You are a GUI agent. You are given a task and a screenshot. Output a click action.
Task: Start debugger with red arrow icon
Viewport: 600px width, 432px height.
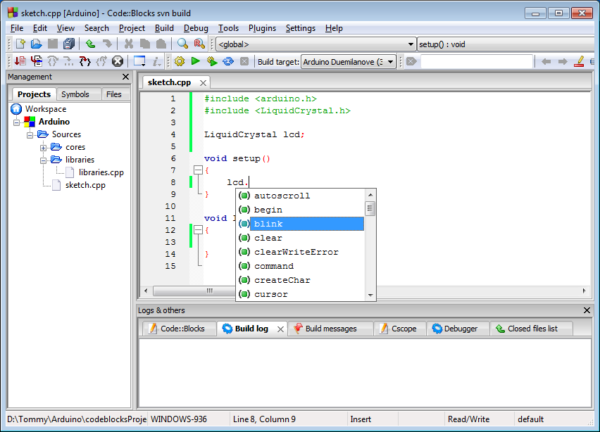pyautogui.click(x=20, y=61)
